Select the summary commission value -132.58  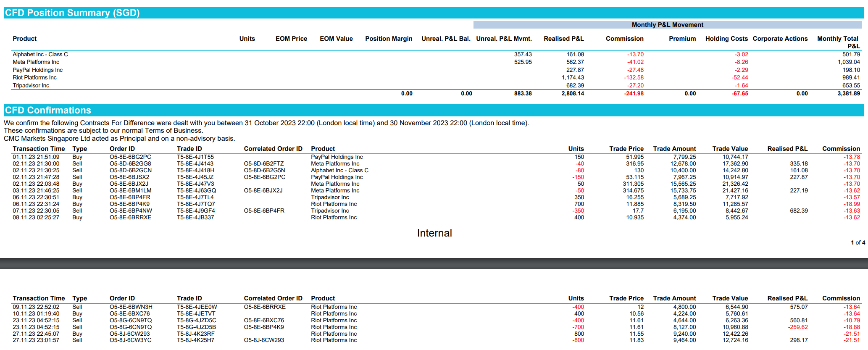pos(634,77)
